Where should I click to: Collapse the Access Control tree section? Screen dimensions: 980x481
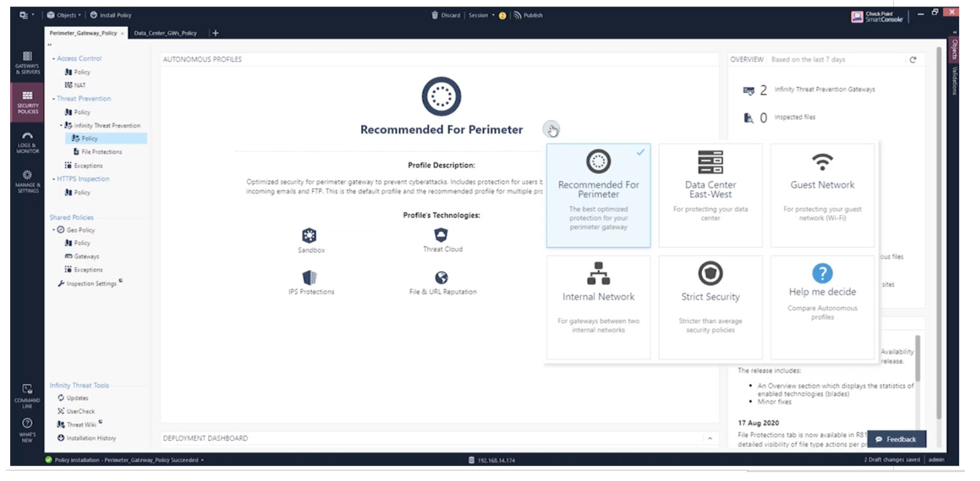click(x=53, y=59)
